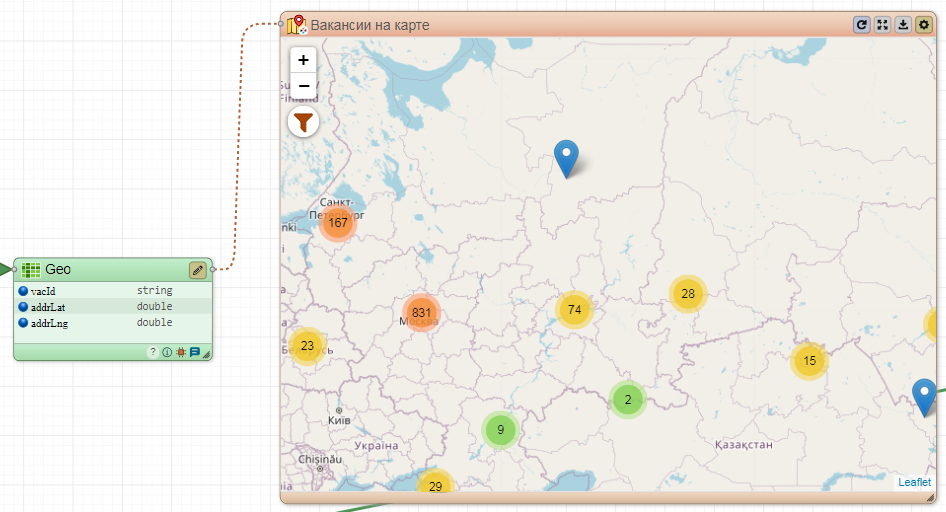Toggle fullscreen for the map widget
Viewport: 946px width, 512px height.
882,25
